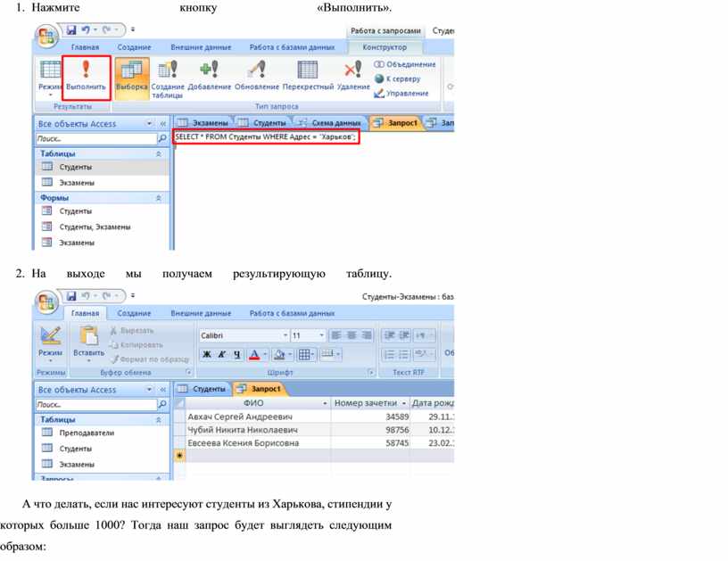Collapse Формы group in upper navigation pane

click(159, 198)
